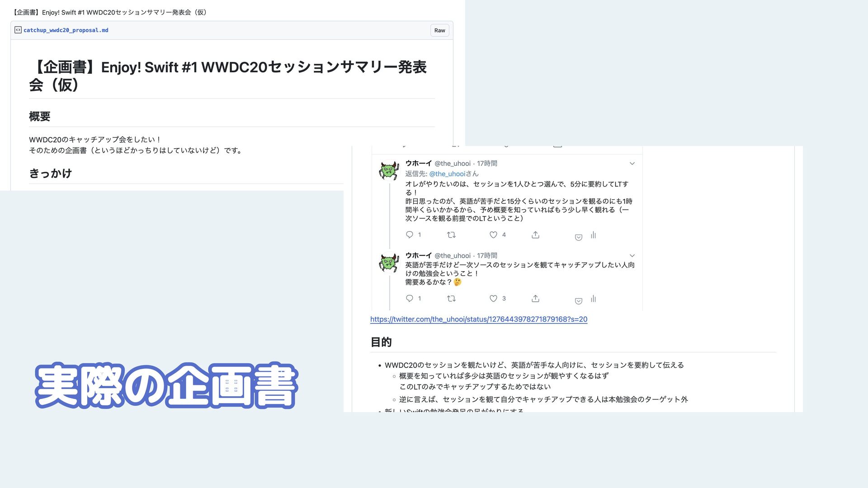The height and width of the screenshot is (488, 868).
Task: Open the chevron menu on the 英語が苦手だけど tweet
Action: pos(632,256)
